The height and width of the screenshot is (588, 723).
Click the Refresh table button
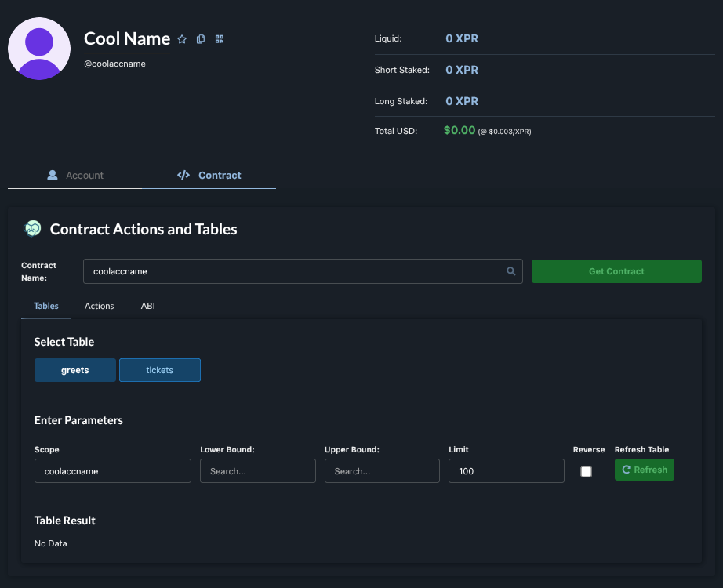coord(644,470)
